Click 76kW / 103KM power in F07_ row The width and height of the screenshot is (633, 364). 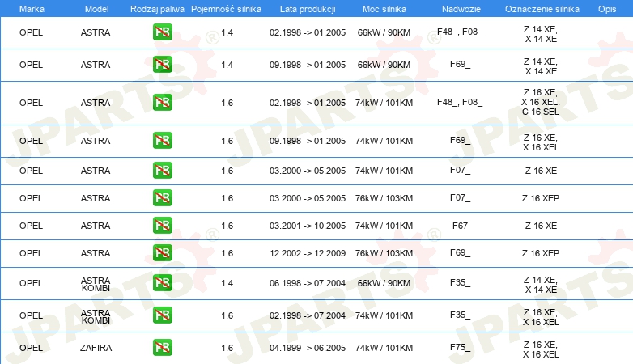[384, 198]
